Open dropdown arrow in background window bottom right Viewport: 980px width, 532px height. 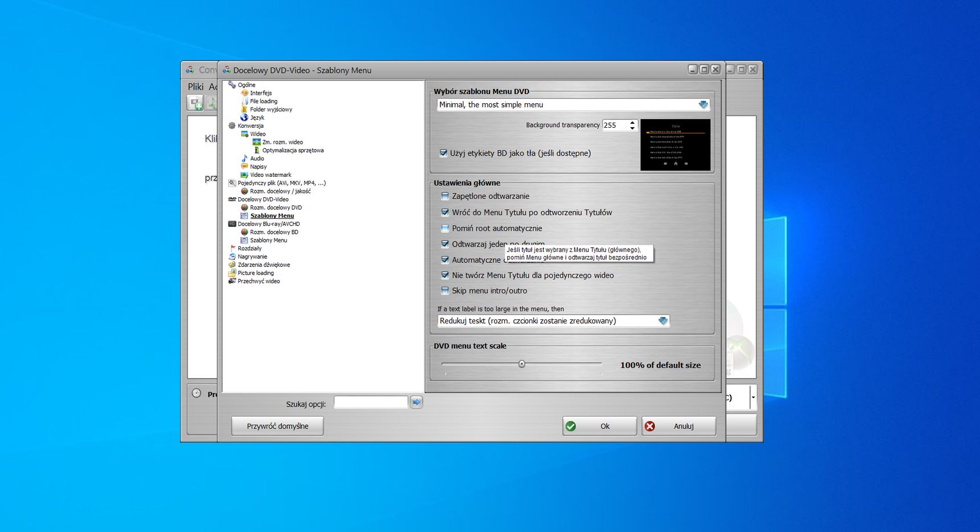click(753, 397)
